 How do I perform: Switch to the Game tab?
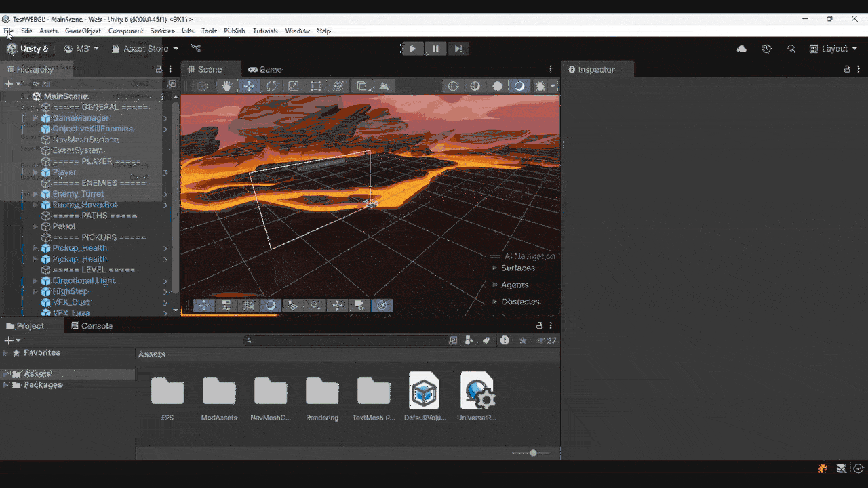(x=264, y=69)
